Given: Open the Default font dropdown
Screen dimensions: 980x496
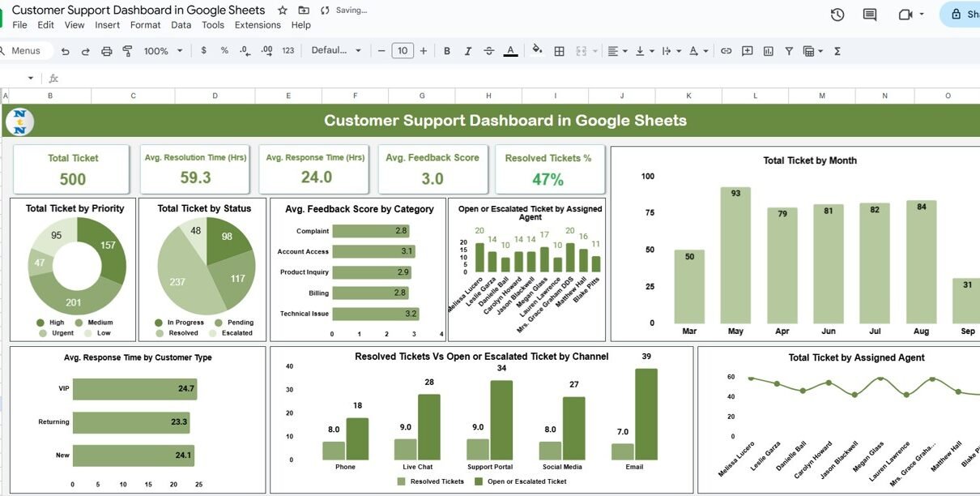Looking at the screenshot, I should 336,50.
